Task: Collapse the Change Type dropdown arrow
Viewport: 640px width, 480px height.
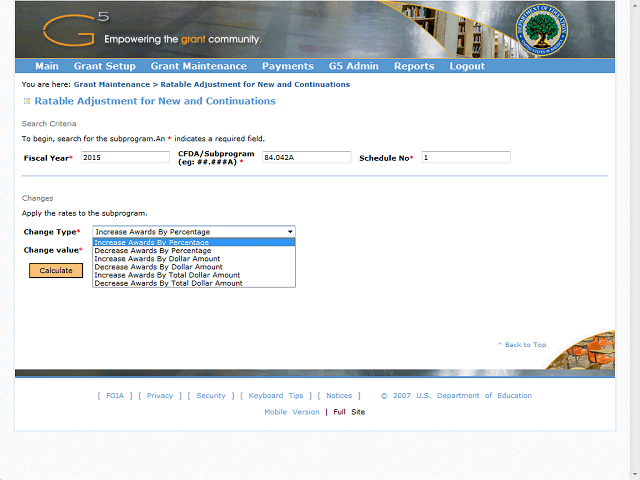Action: coord(290,232)
